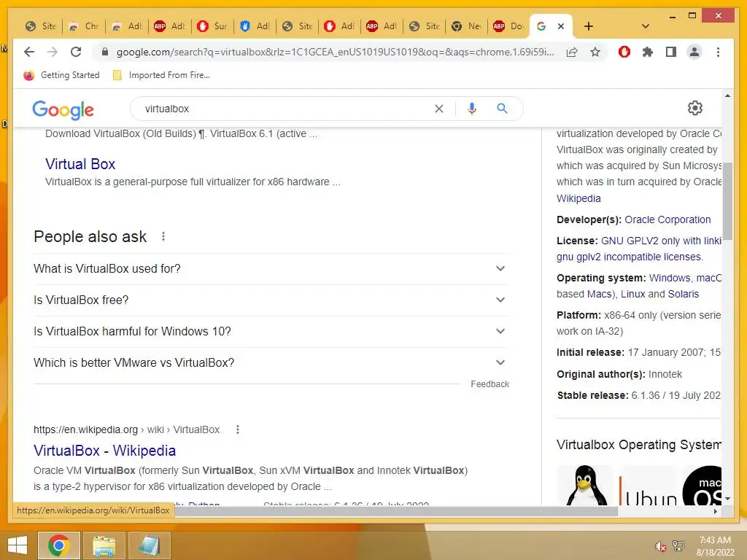The image size is (747, 560).
Task: Clear the virtualbox search query
Action: coord(438,109)
